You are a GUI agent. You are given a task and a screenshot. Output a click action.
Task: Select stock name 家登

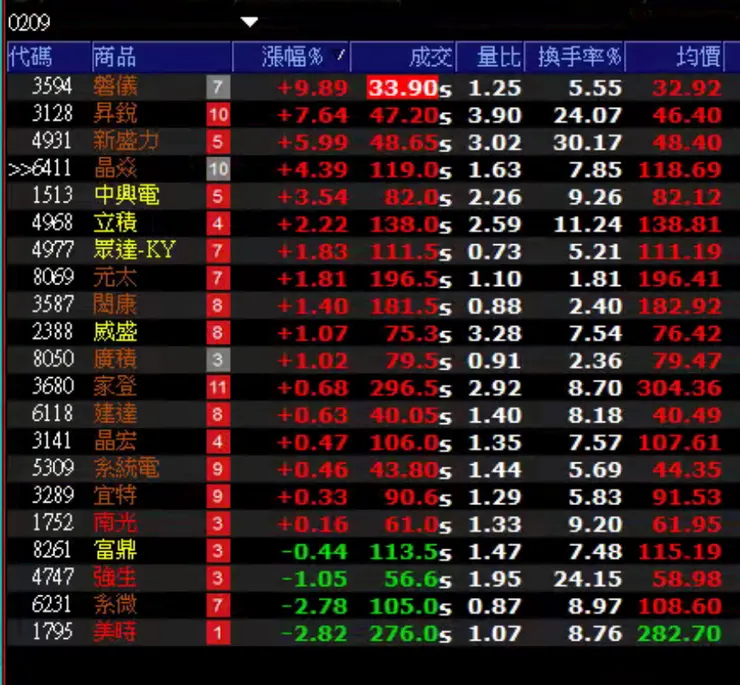(115, 387)
